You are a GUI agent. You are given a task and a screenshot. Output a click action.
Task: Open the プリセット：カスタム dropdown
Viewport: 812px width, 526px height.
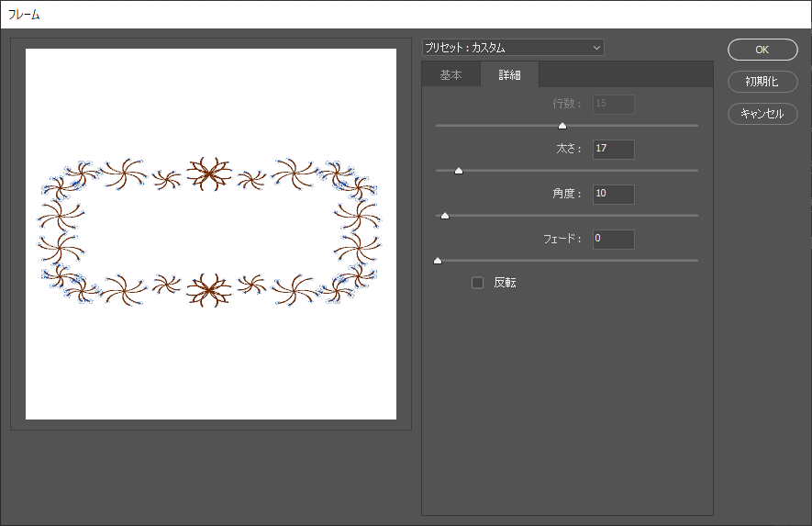[x=513, y=48]
